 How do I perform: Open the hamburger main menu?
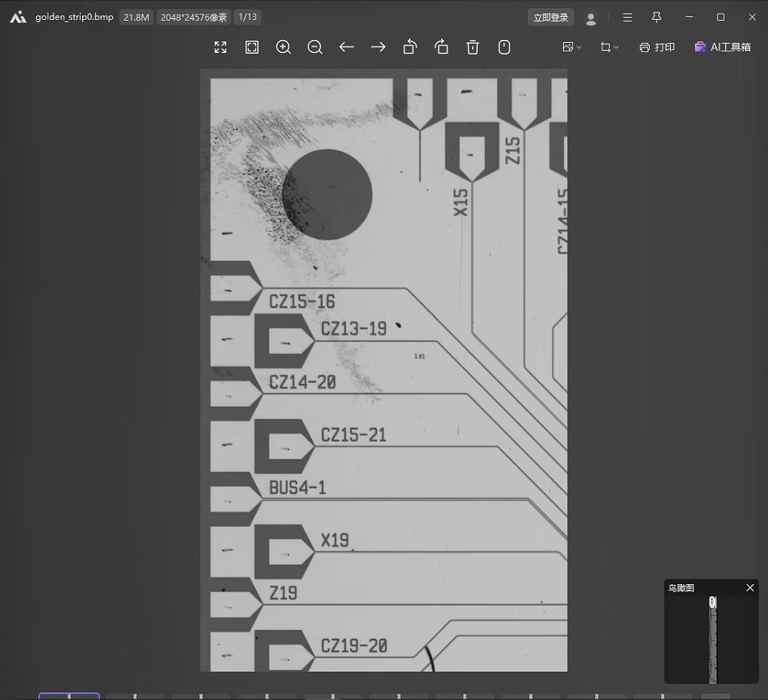click(628, 17)
